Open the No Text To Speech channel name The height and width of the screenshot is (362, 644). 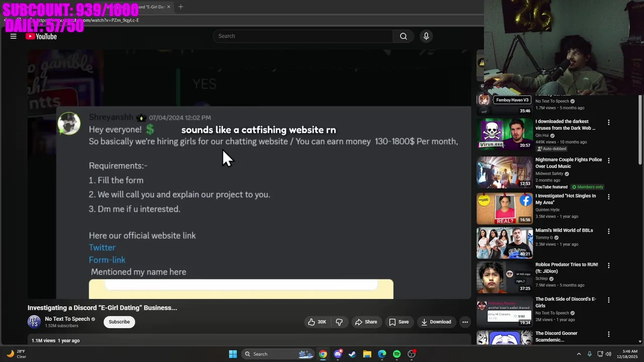(67, 319)
